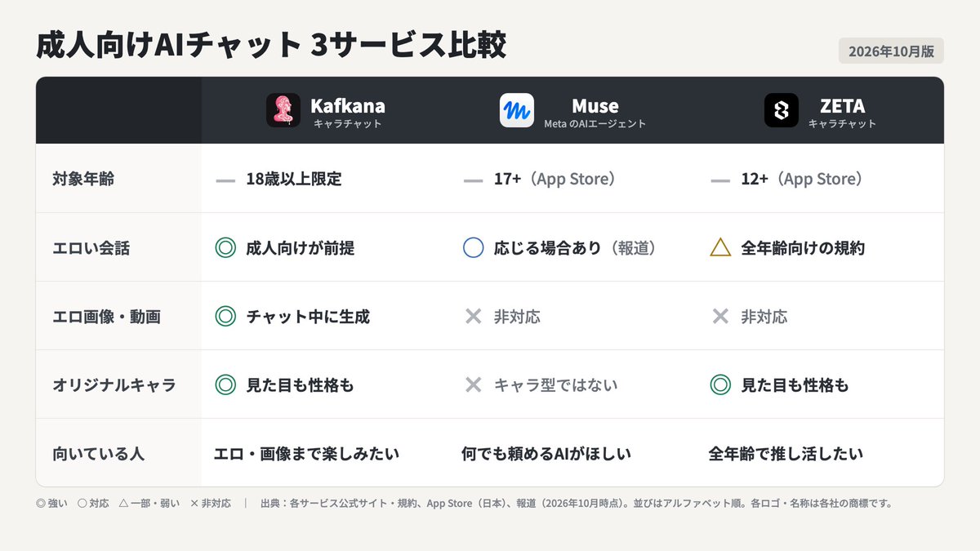The image size is (980, 551).
Task: Click the dash icon beside 18歳以上限定
Action: (x=225, y=180)
